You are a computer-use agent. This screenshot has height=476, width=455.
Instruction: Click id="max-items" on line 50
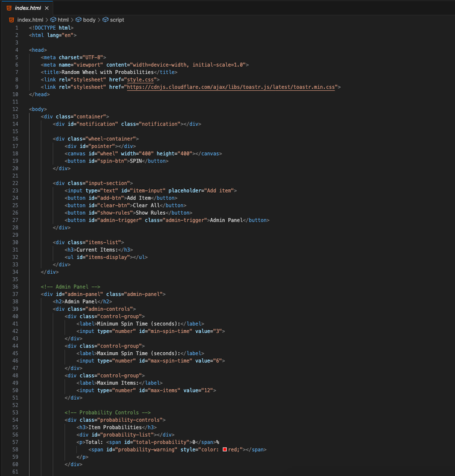[x=159, y=390]
